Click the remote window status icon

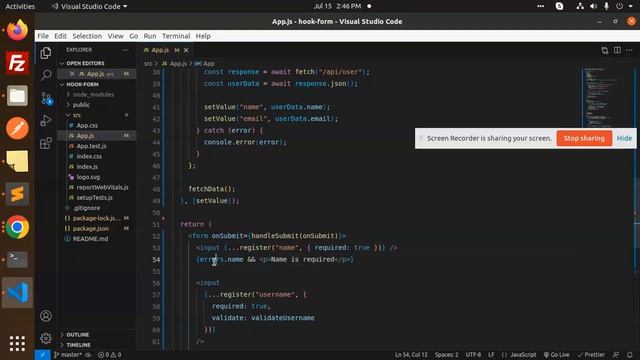click(x=42, y=355)
